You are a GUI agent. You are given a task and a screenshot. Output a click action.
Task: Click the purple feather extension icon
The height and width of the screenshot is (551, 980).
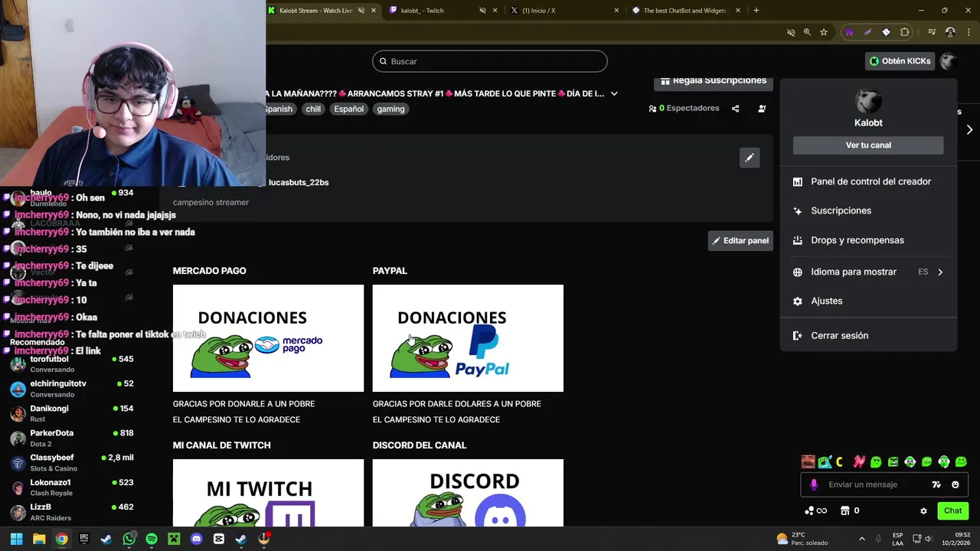coord(867,32)
